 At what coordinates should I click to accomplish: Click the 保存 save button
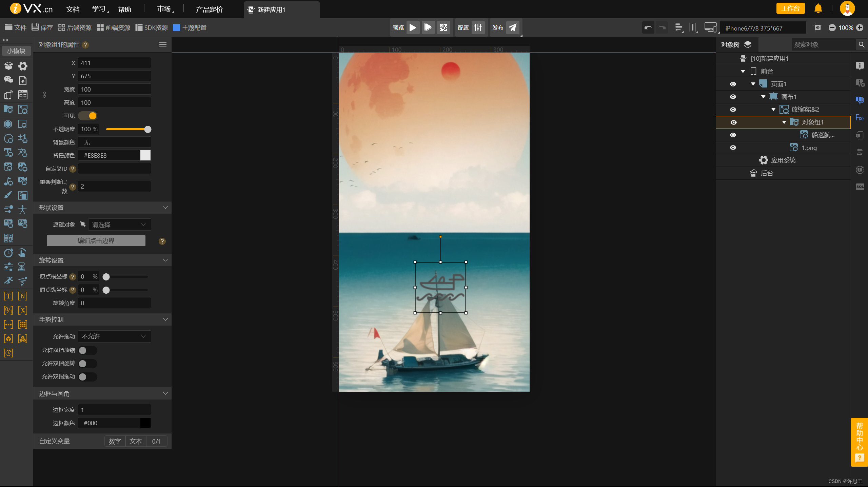(42, 27)
